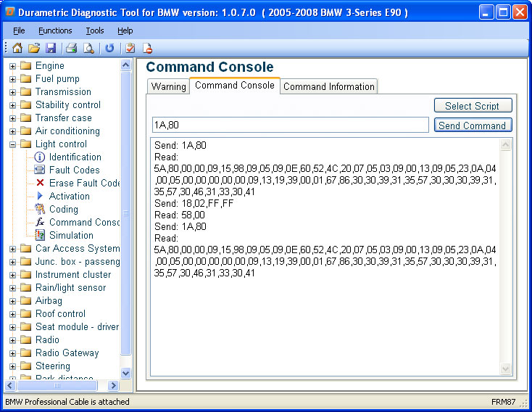
Task: Click the tree panel scroll-down arrow
Action: click(x=126, y=374)
